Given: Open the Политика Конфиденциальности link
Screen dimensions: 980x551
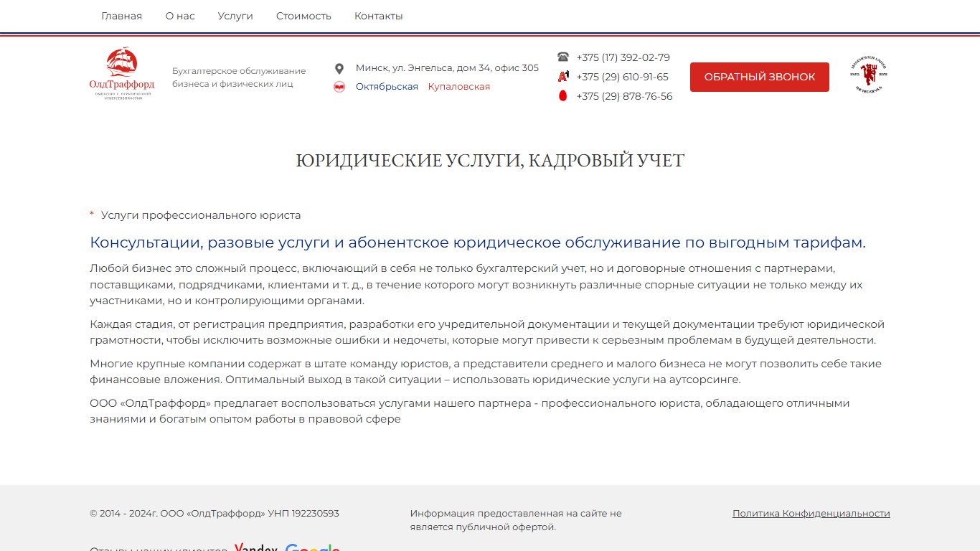Looking at the screenshot, I should point(811,514).
